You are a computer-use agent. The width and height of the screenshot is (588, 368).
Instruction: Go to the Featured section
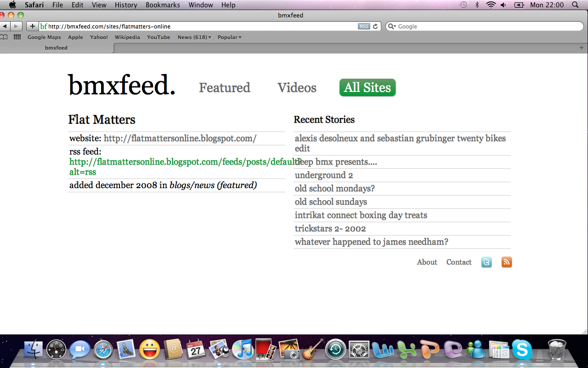click(x=225, y=87)
